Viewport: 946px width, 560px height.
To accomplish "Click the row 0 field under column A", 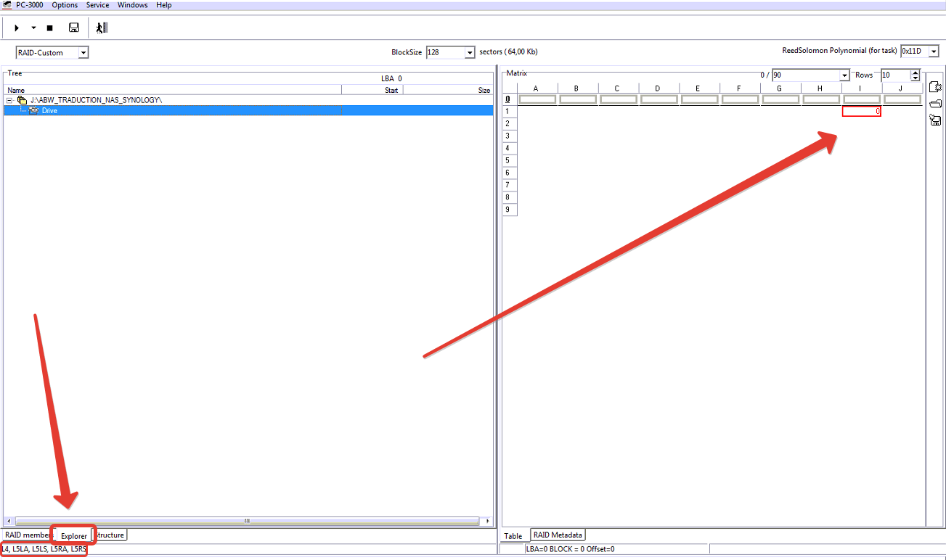I will tap(537, 99).
